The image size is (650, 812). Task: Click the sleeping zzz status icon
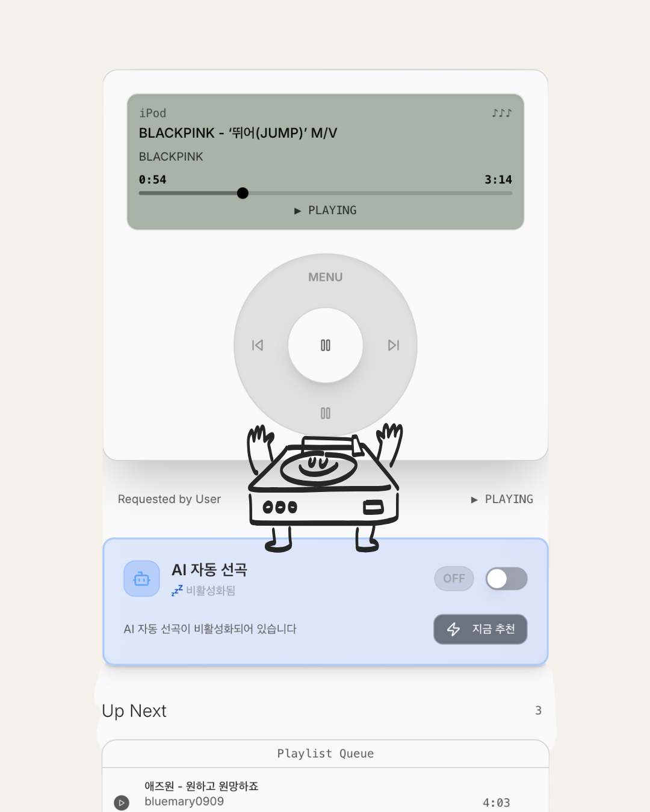click(x=177, y=591)
